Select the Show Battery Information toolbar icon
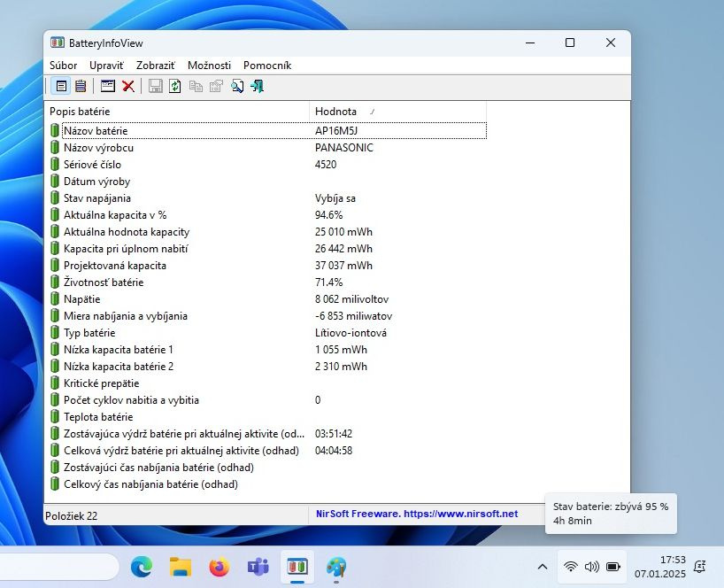Screen dimensions: 724x588 (x=61, y=86)
